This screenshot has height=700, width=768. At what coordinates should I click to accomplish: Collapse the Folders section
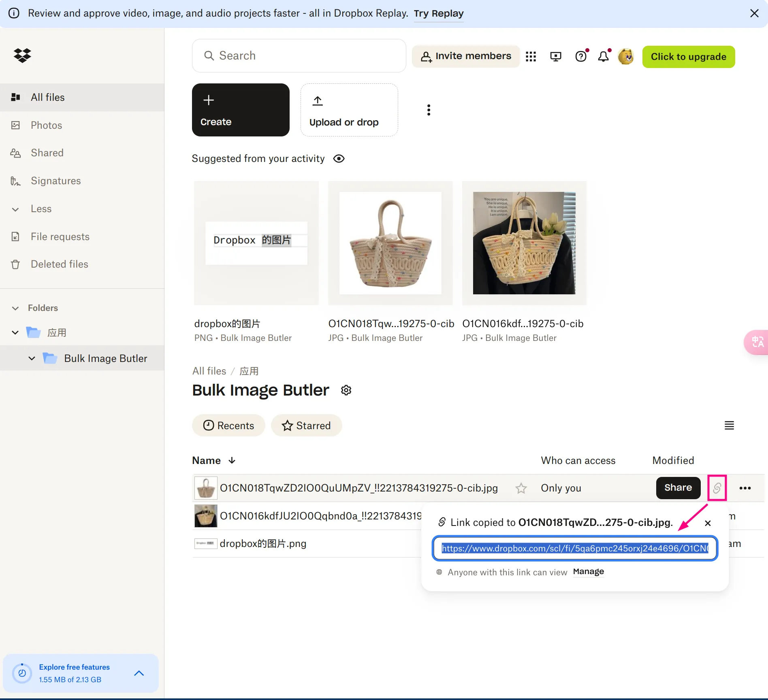pyautogui.click(x=15, y=308)
